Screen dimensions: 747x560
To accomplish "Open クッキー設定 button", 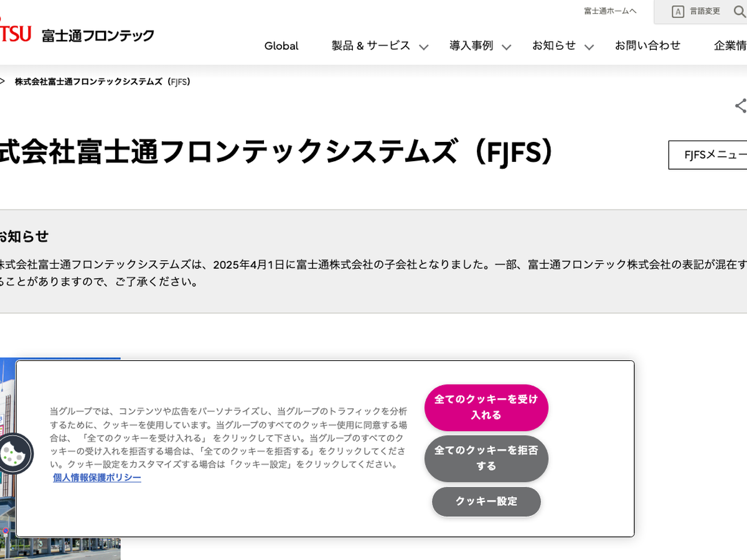I will [486, 502].
